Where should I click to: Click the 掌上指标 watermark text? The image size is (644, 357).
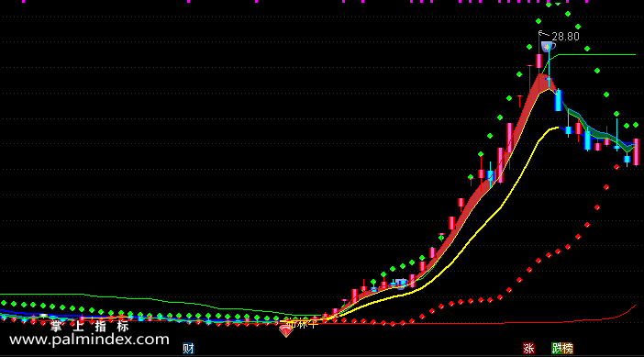[x=90, y=327]
